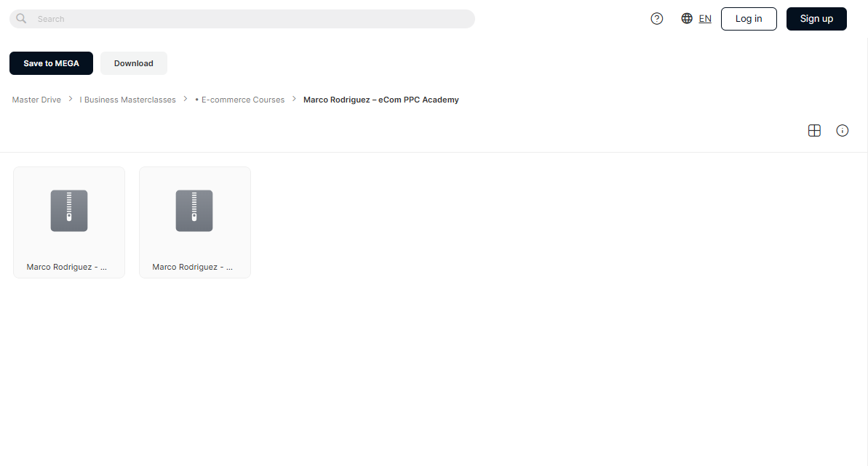Click the search magnifier icon

(x=21, y=19)
